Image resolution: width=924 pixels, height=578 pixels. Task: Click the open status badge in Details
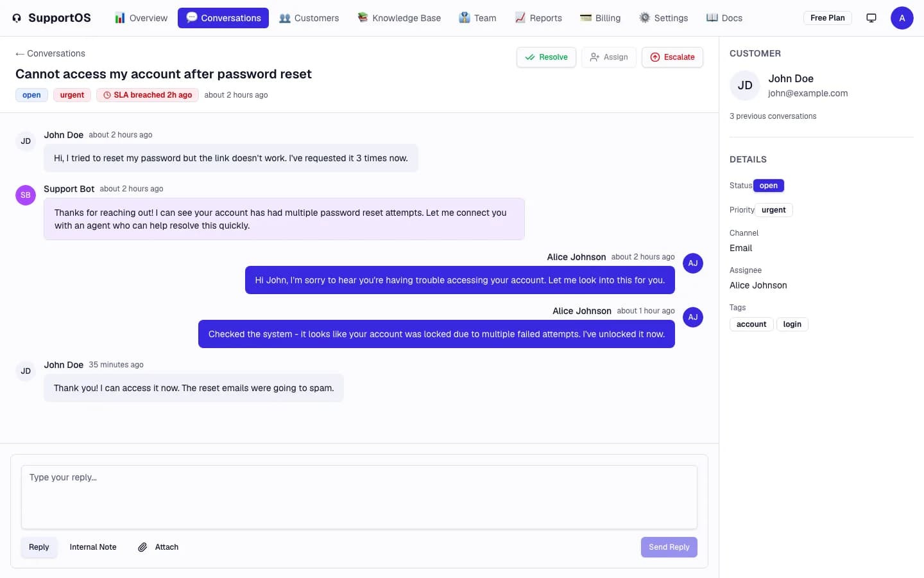tap(769, 186)
